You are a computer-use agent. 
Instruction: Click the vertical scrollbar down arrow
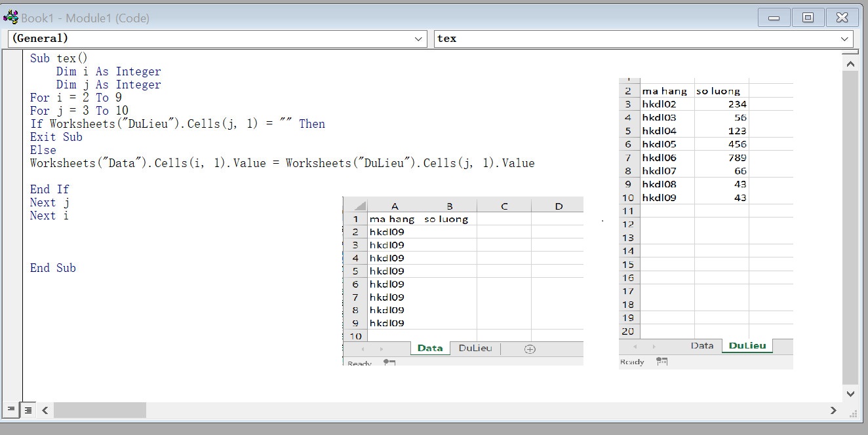pyautogui.click(x=850, y=394)
